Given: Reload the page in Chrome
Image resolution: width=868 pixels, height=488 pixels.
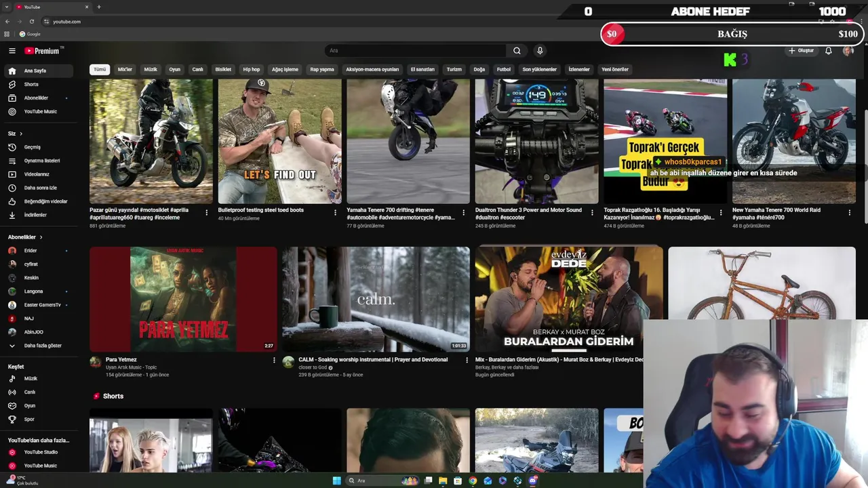Looking at the screenshot, I should coord(31,21).
